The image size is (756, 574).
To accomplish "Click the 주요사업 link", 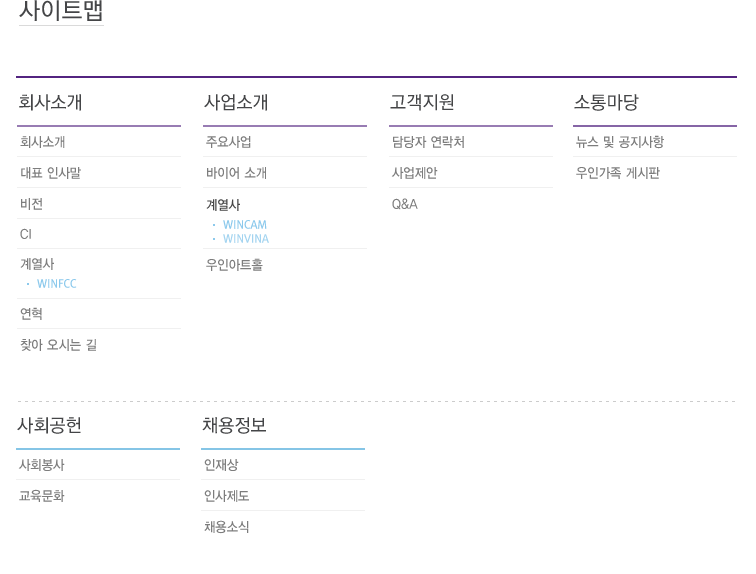I will click(228, 142).
